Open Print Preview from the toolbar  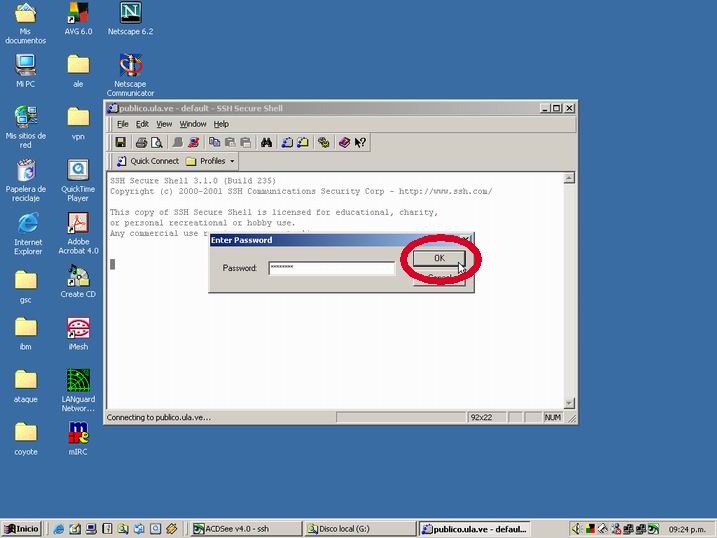point(157,143)
